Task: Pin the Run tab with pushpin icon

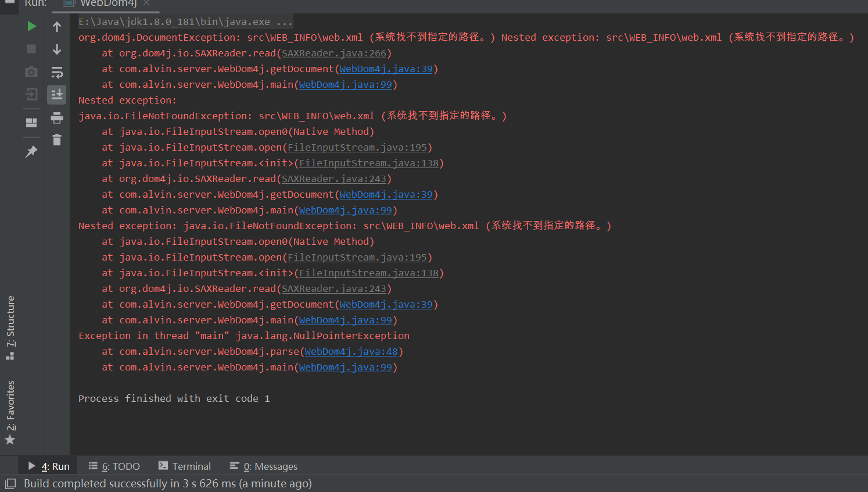Action: tap(31, 151)
